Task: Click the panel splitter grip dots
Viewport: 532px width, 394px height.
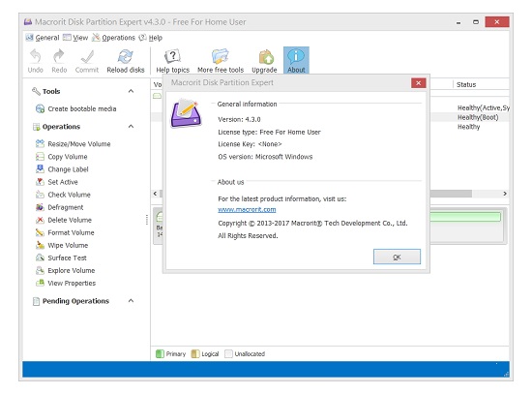Action: pos(147,220)
